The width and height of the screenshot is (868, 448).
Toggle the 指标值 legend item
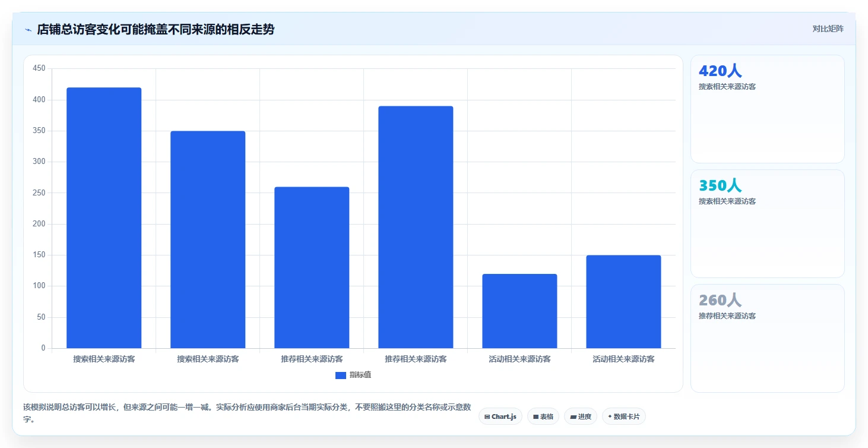pyautogui.click(x=353, y=375)
